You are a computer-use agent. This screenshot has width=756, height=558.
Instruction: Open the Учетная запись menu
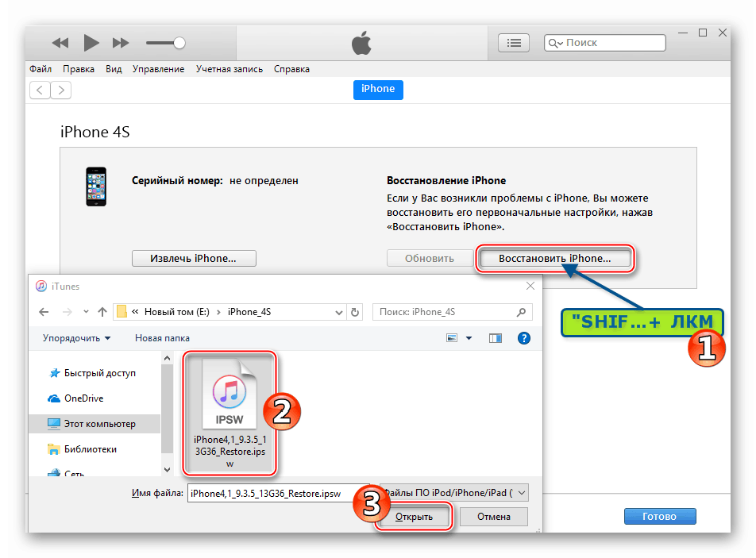(229, 69)
